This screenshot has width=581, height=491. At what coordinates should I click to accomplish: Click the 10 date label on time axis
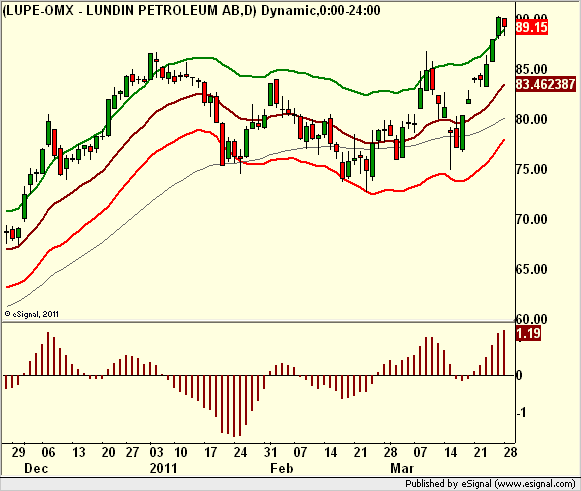click(x=180, y=452)
